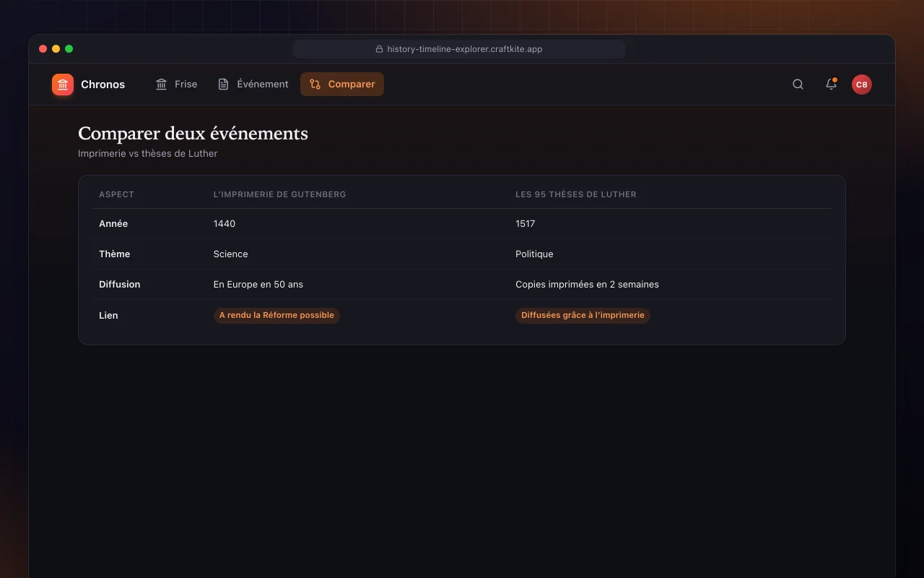This screenshot has width=924, height=578.
Task: Open the C8 user avatar
Action: coord(861,85)
